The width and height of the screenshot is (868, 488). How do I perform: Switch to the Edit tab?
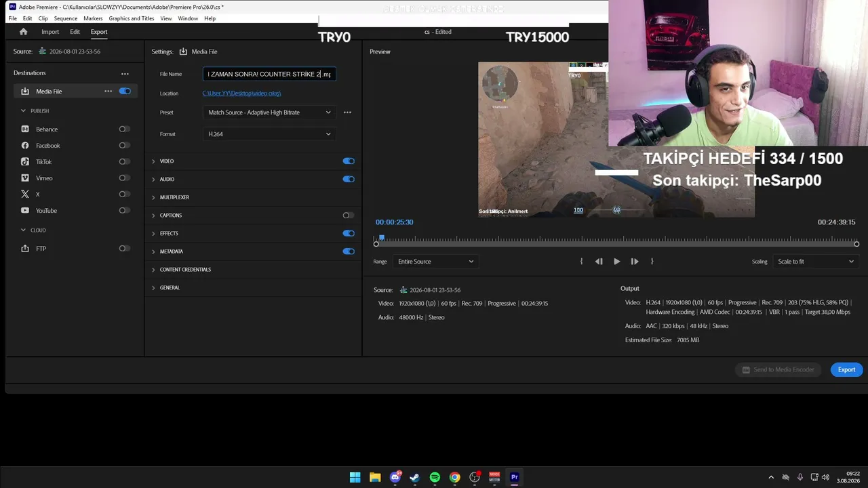tap(75, 32)
